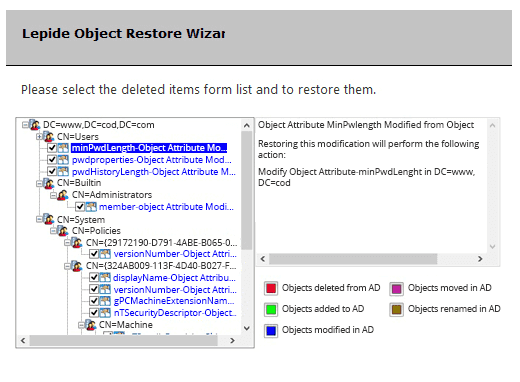Uncheck the pwdproperties-Object Attribute checkbox

tap(52, 160)
